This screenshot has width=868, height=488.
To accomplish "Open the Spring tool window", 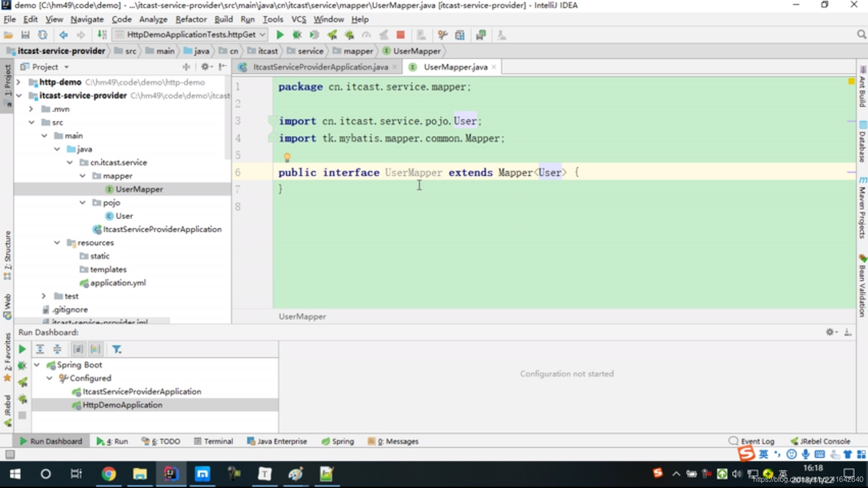I will [338, 441].
